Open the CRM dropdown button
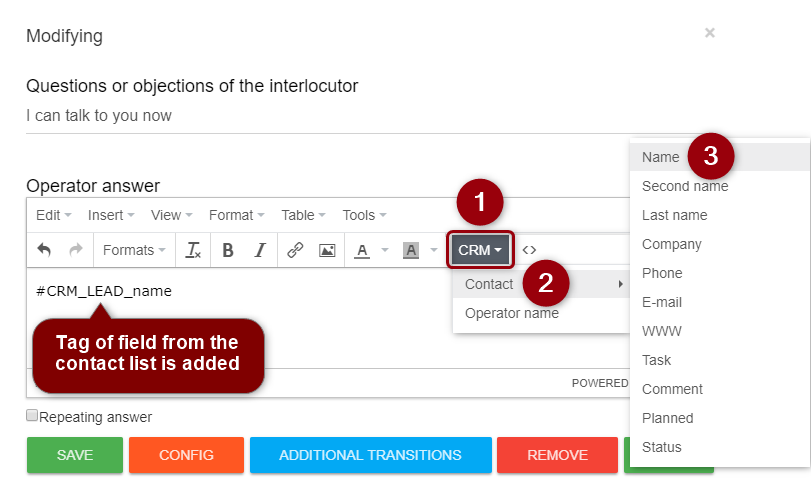811x498 pixels. pyautogui.click(x=480, y=250)
